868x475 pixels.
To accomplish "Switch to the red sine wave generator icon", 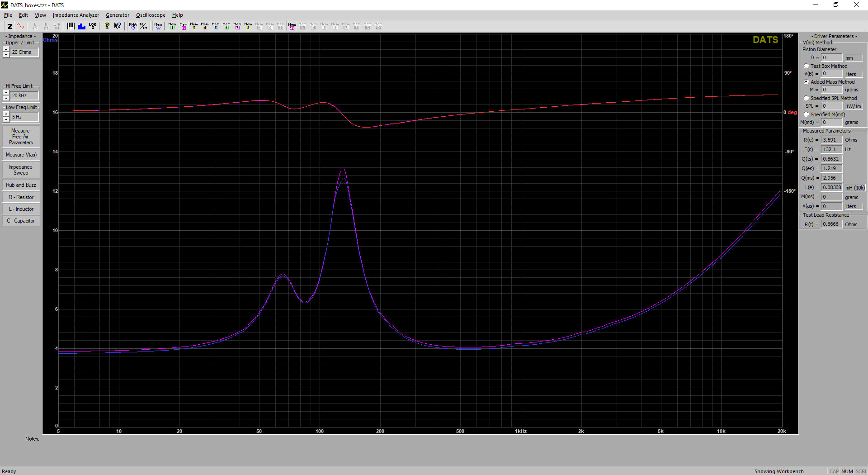I will pyautogui.click(x=20, y=26).
